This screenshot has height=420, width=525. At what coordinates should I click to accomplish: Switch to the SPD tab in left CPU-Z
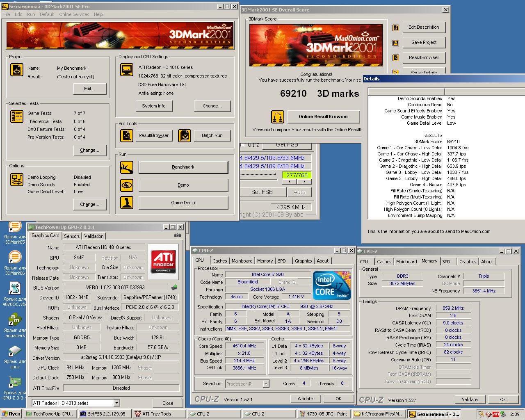(282, 261)
